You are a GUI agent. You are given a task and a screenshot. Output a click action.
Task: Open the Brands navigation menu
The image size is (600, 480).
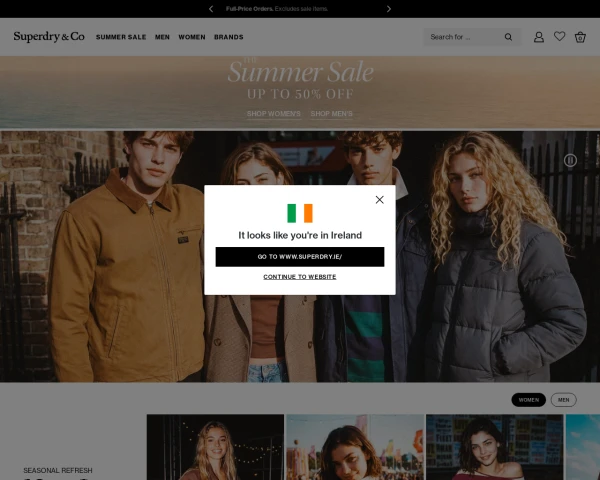click(228, 37)
